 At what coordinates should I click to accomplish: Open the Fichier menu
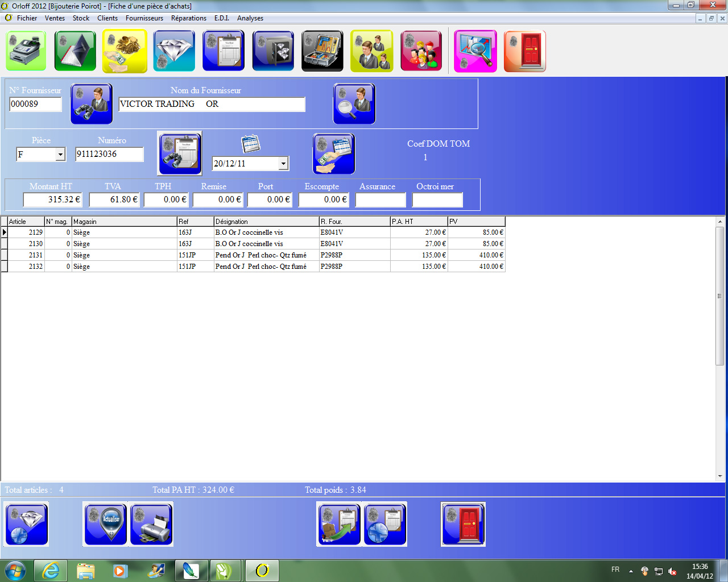click(27, 18)
